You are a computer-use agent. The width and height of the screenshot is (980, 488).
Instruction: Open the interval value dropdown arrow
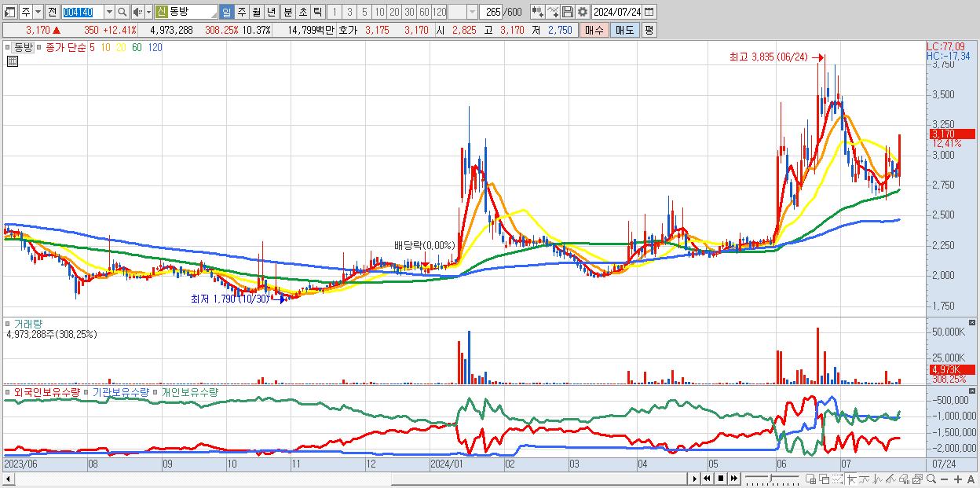pos(472,13)
